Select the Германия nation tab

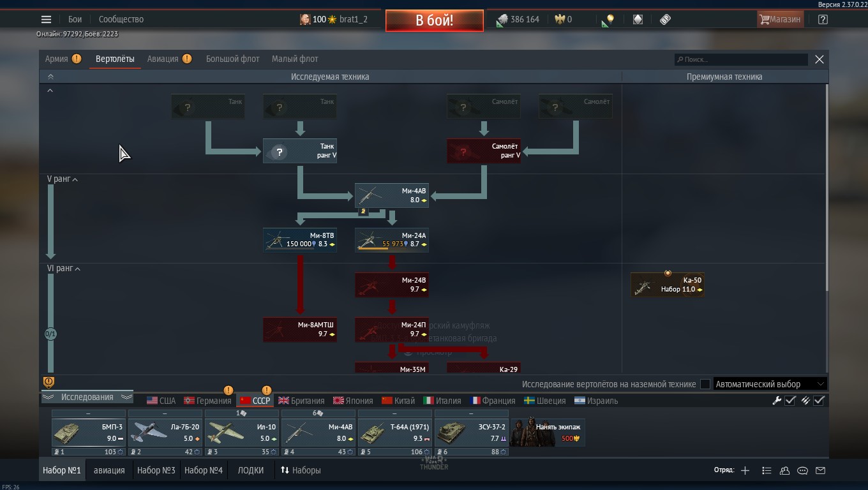point(207,401)
